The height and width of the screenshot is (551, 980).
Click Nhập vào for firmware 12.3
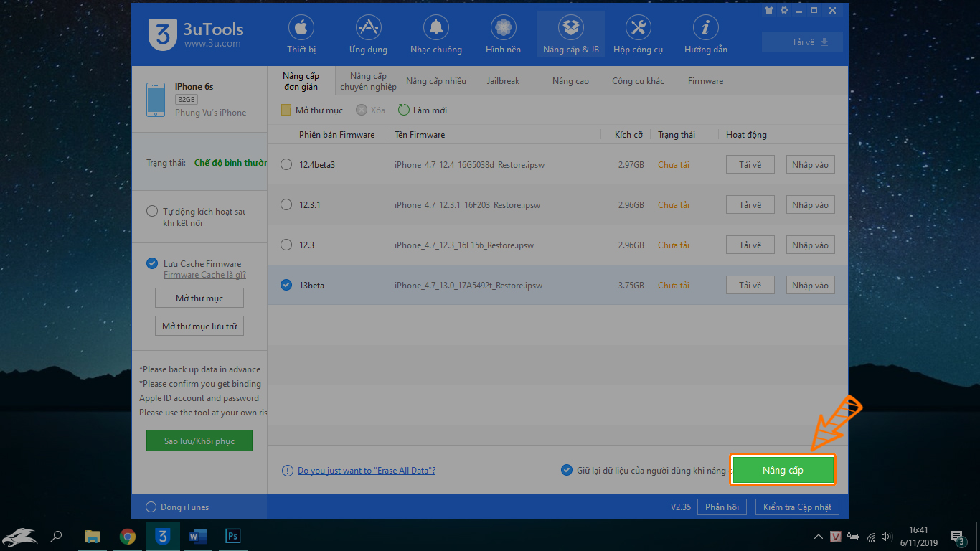[810, 245]
